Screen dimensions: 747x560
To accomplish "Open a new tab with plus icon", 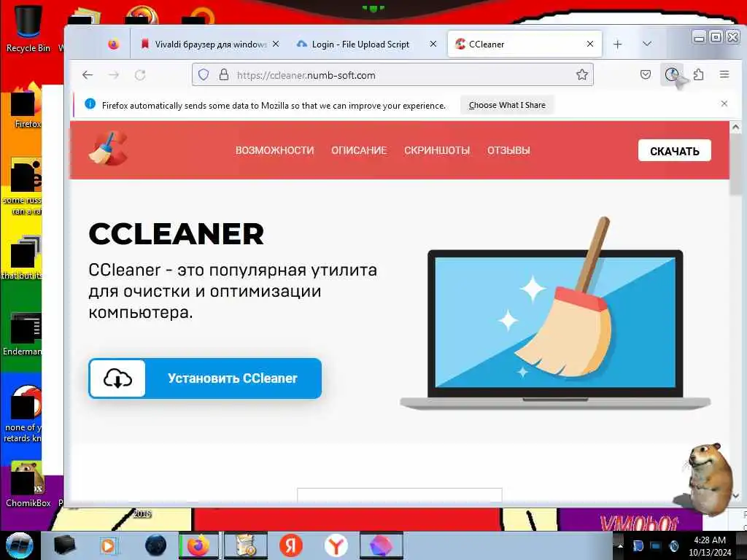I will point(617,44).
